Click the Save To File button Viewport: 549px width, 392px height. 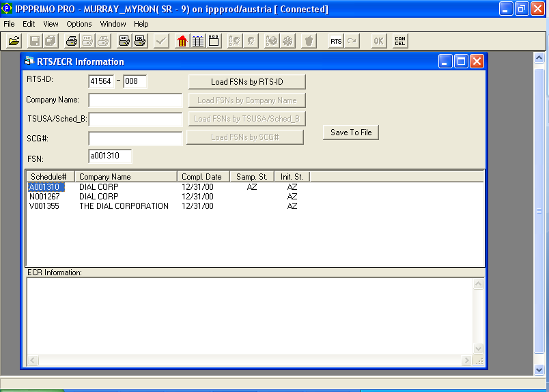point(351,132)
